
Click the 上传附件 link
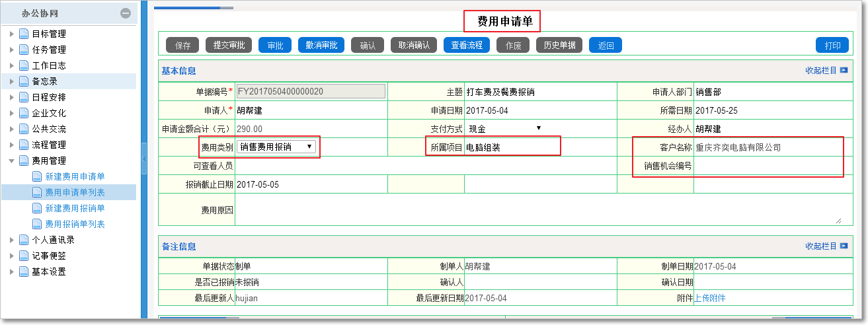click(709, 298)
